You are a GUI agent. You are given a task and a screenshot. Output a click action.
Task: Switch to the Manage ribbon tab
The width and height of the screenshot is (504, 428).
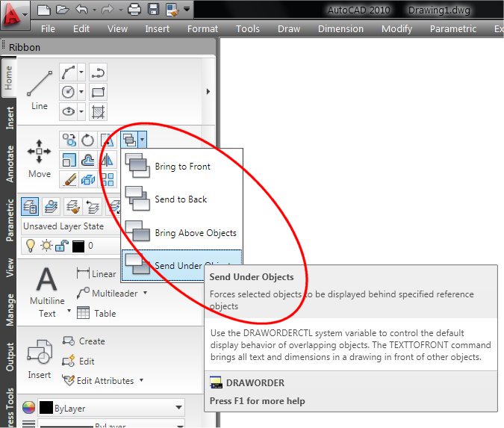click(10, 310)
